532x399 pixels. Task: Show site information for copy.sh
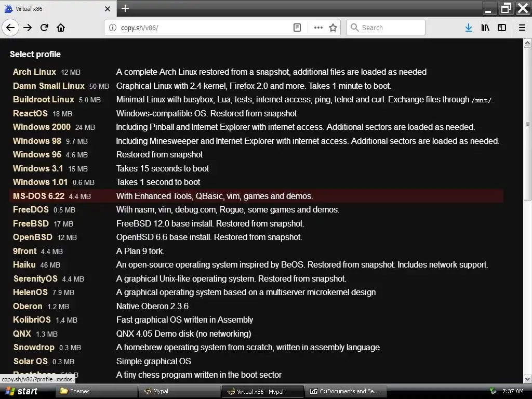tap(112, 28)
